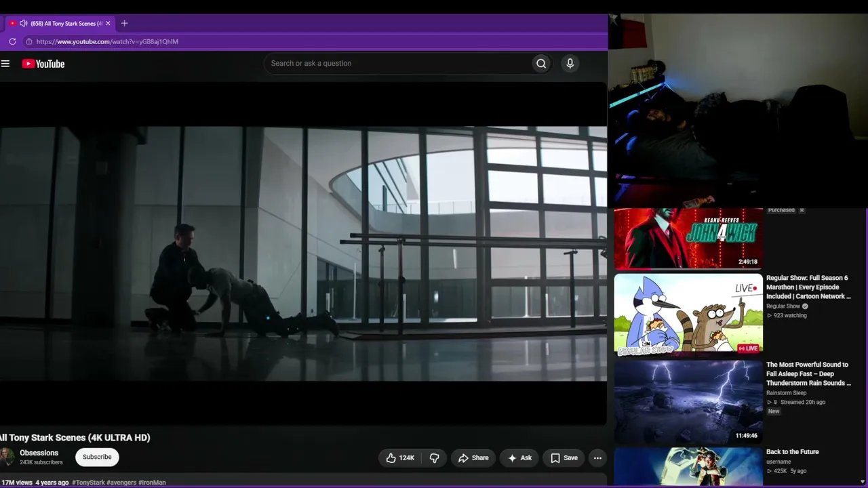The height and width of the screenshot is (488, 868).
Task: Like the video with 124K likes
Action: click(399, 458)
